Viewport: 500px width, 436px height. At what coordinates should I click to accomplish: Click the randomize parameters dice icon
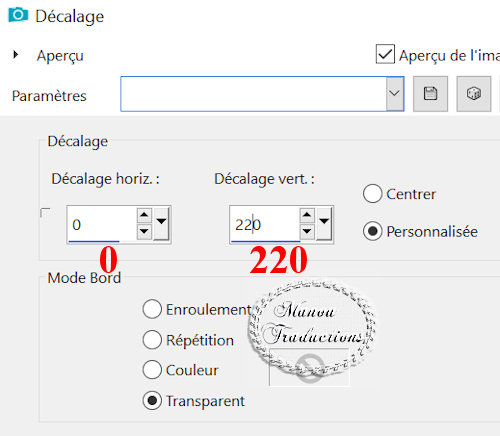[474, 94]
